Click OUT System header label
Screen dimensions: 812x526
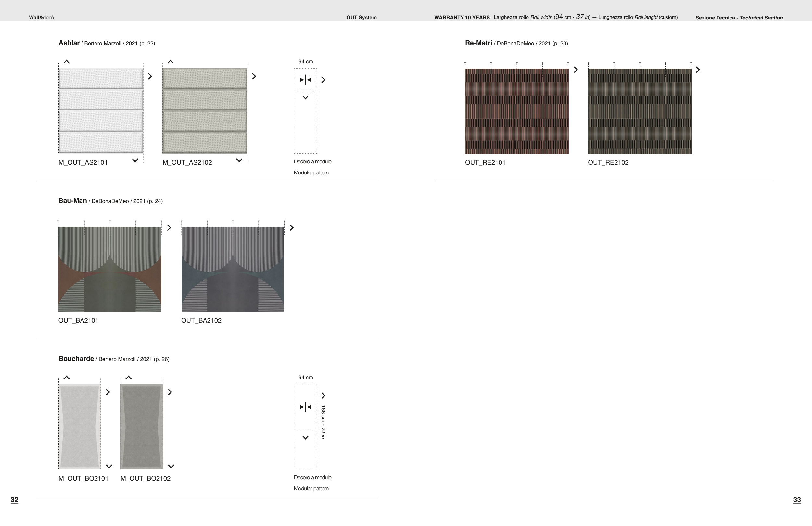(x=361, y=18)
